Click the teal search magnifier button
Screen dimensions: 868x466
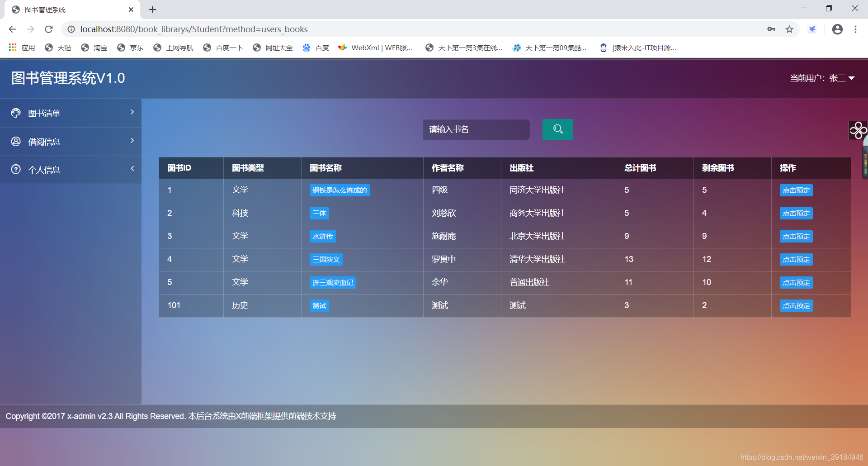click(557, 129)
